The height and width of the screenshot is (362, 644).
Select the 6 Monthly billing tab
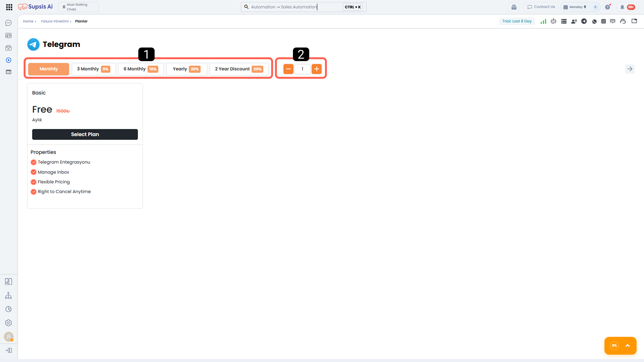(x=141, y=69)
